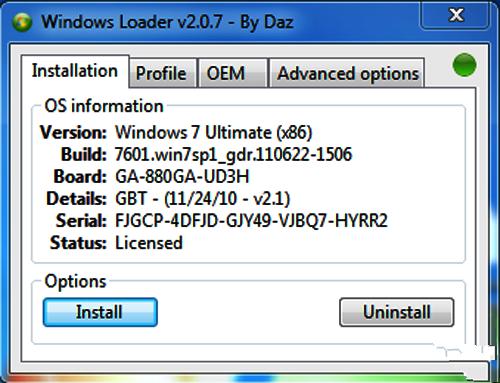The image size is (500, 383).
Task: Select the serial FJGCP-4DFJD-GJY49-VJBQ7-HYRR2
Action: coord(251,221)
